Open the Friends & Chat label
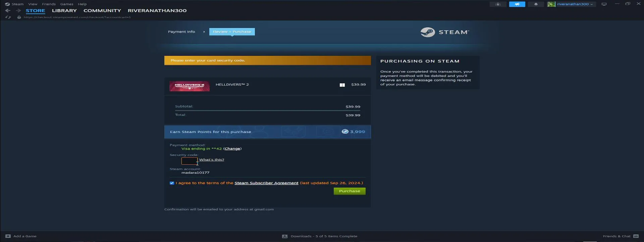 click(x=616, y=236)
